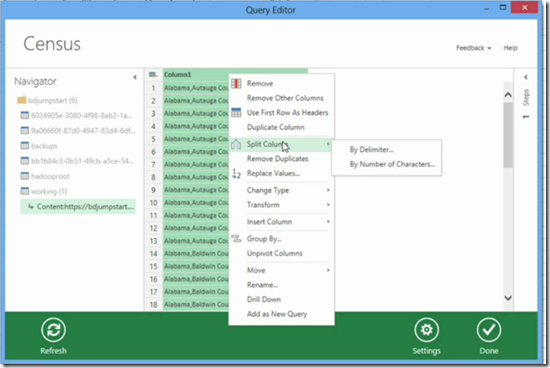Click the scroll down arrow of data grid
550x368 pixels.
point(508,298)
